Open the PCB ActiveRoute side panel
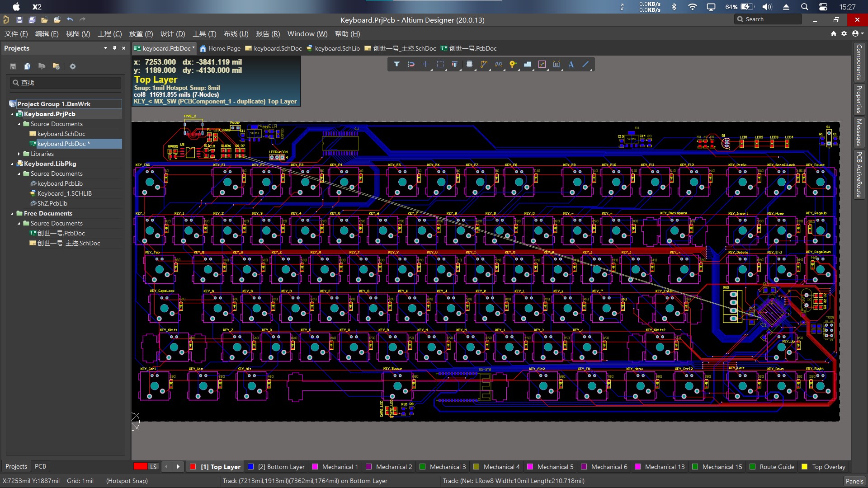This screenshot has height=488, width=868. pos(859,174)
